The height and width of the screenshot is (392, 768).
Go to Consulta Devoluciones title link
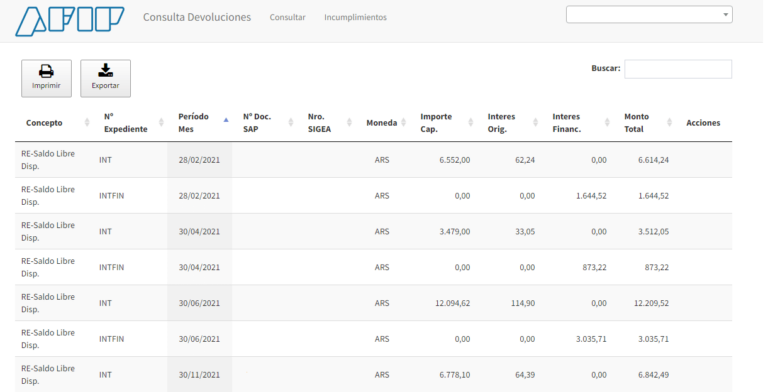point(197,17)
